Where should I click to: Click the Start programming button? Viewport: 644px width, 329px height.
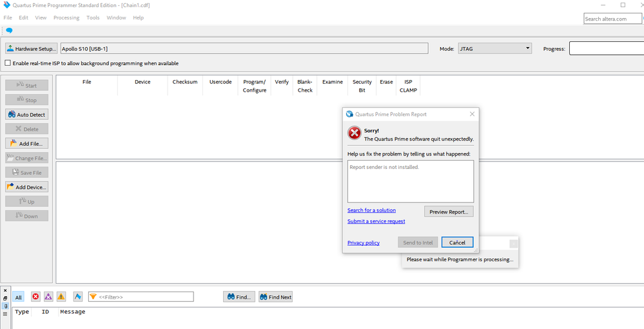(26, 85)
